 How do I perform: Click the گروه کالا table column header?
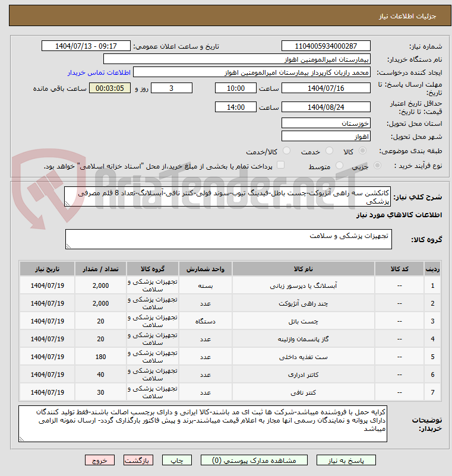pos(153,269)
